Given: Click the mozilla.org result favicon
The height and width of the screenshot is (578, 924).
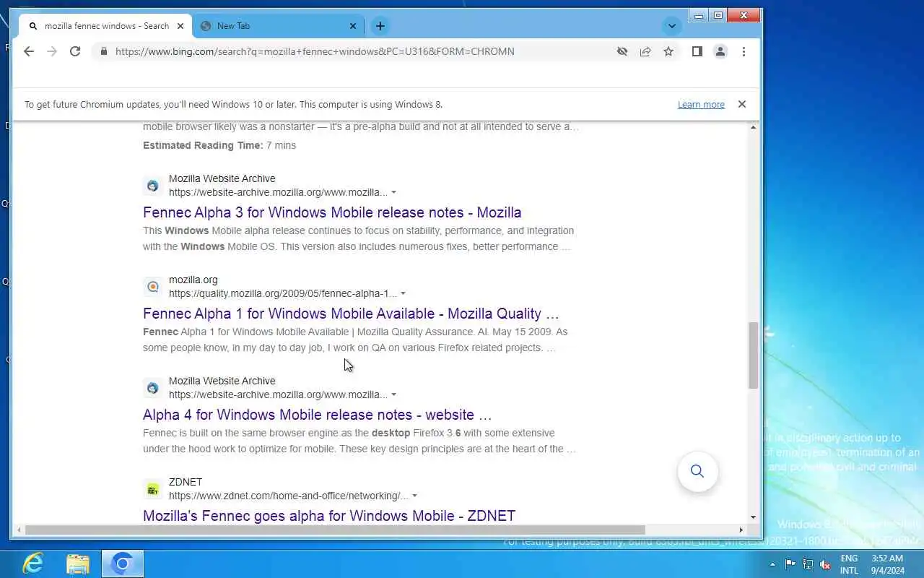Looking at the screenshot, I should [152, 287].
